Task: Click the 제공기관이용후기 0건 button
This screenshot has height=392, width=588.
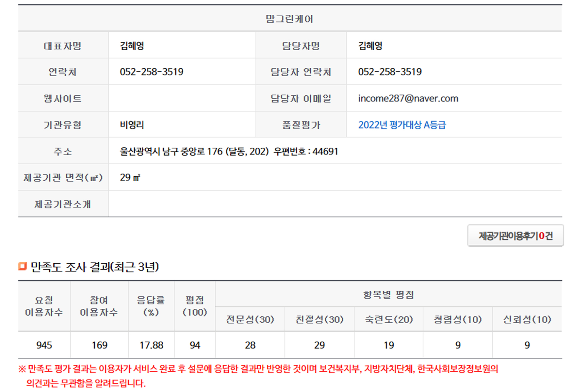Action: pos(516,236)
